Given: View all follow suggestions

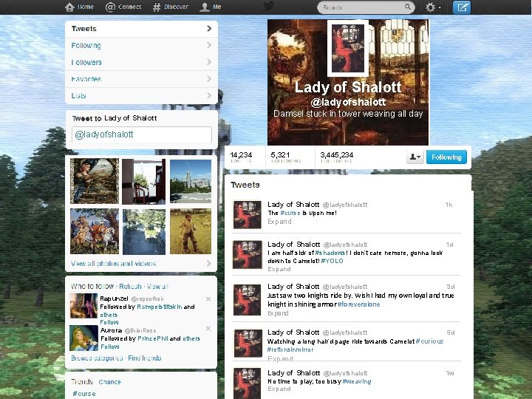Looking at the screenshot, I should 157,287.
